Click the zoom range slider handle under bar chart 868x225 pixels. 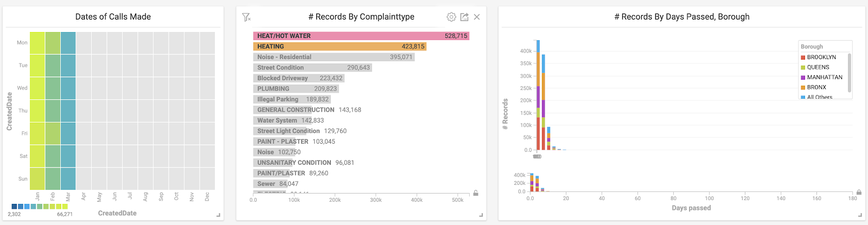click(537, 157)
